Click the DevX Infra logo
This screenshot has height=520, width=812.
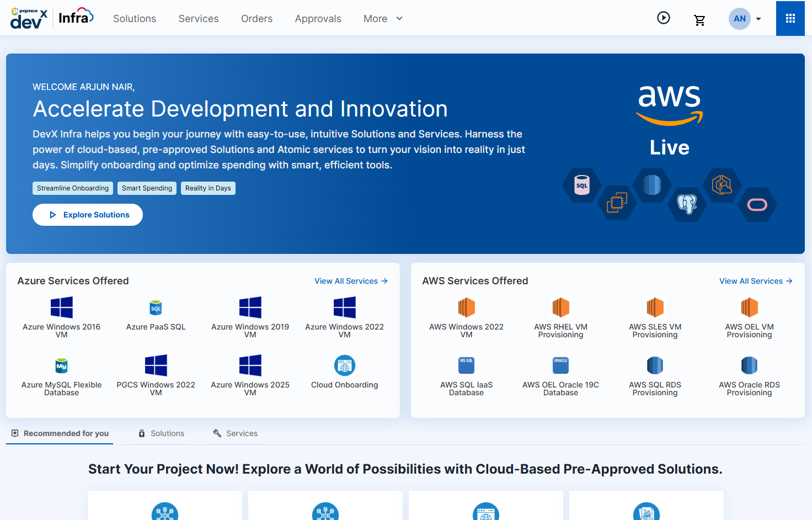pyautogui.click(x=52, y=18)
